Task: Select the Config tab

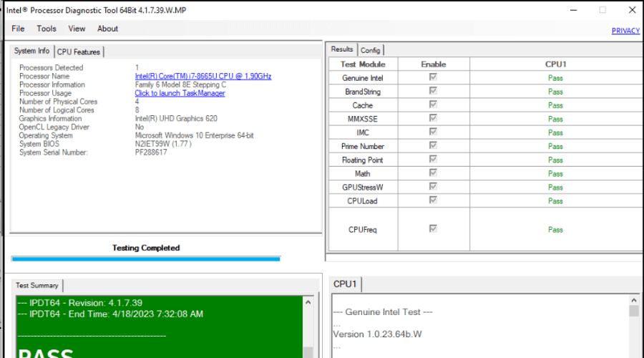Action: tap(371, 50)
